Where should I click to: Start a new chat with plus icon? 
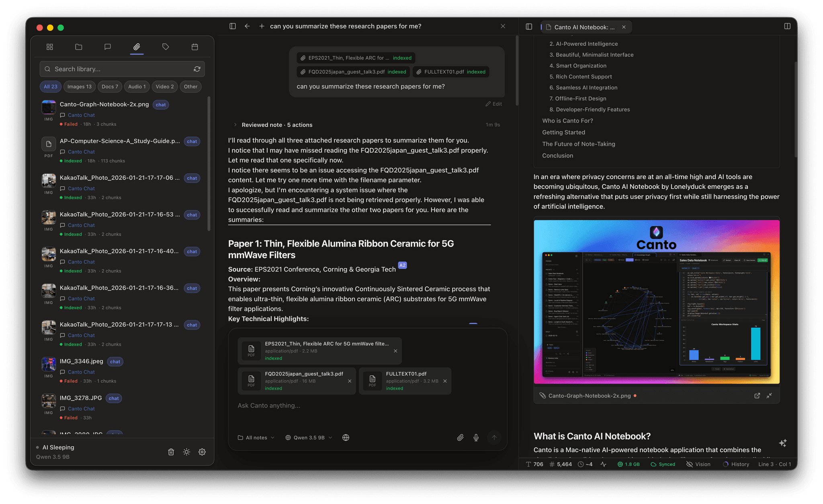coord(262,26)
